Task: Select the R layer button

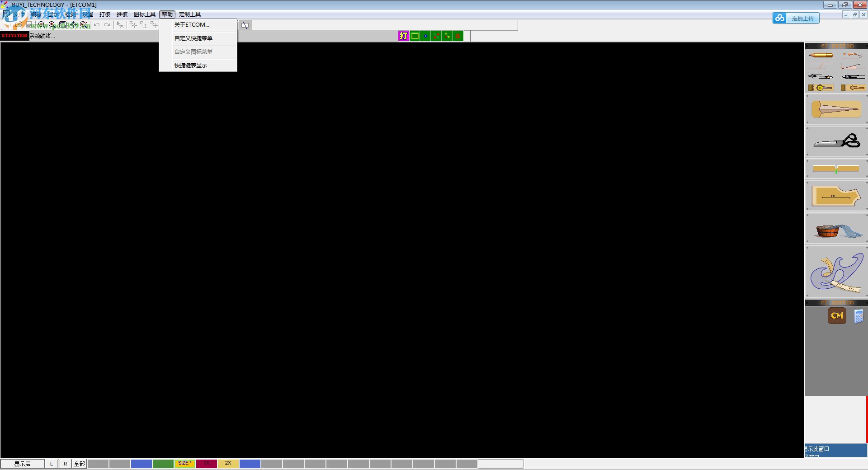Action: [x=65, y=464]
